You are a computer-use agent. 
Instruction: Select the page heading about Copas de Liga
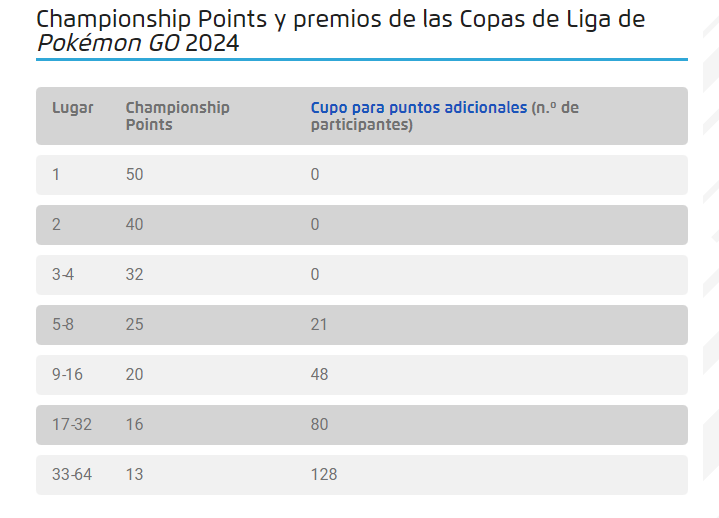[340, 31]
